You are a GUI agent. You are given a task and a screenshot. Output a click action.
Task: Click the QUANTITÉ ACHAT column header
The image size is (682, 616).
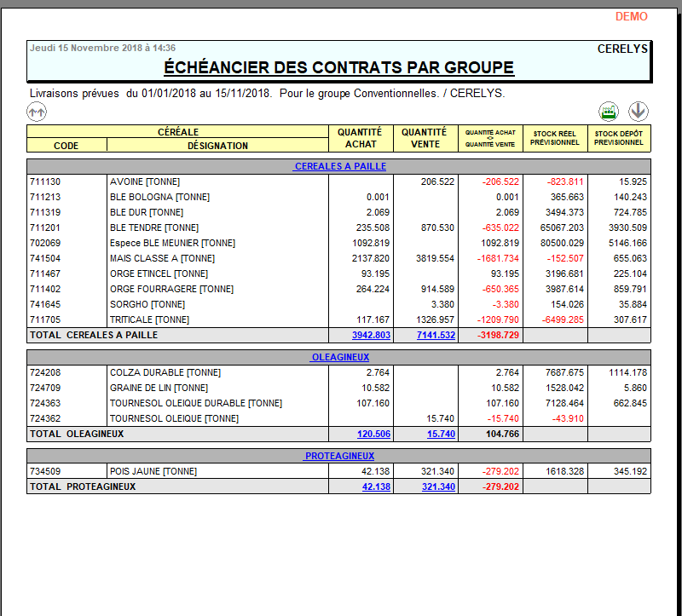tap(360, 138)
